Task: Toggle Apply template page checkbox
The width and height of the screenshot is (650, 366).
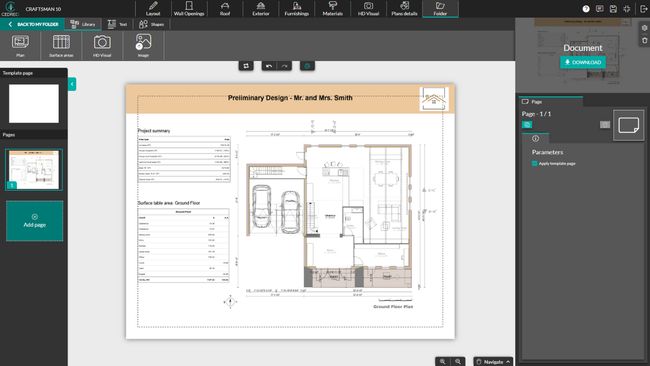Action: pyautogui.click(x=535, y=163)
